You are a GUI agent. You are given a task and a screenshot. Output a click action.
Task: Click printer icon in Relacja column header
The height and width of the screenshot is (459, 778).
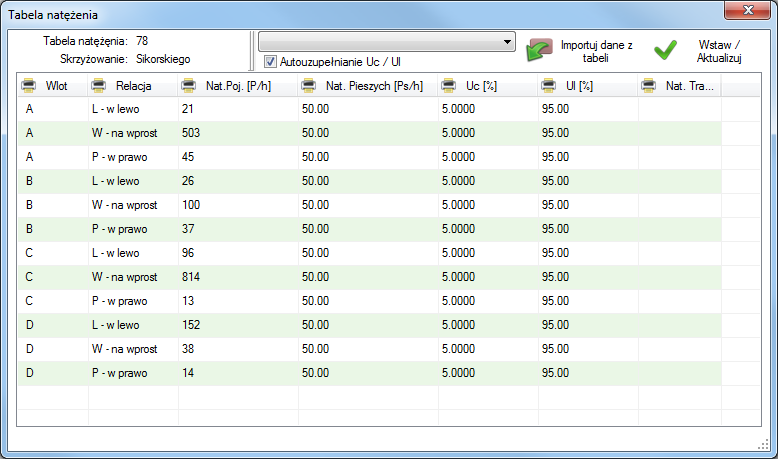[99, 85]
